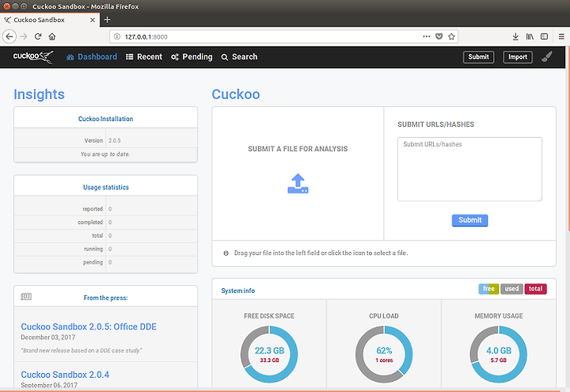Click the upload file icon

click(298, 184)
